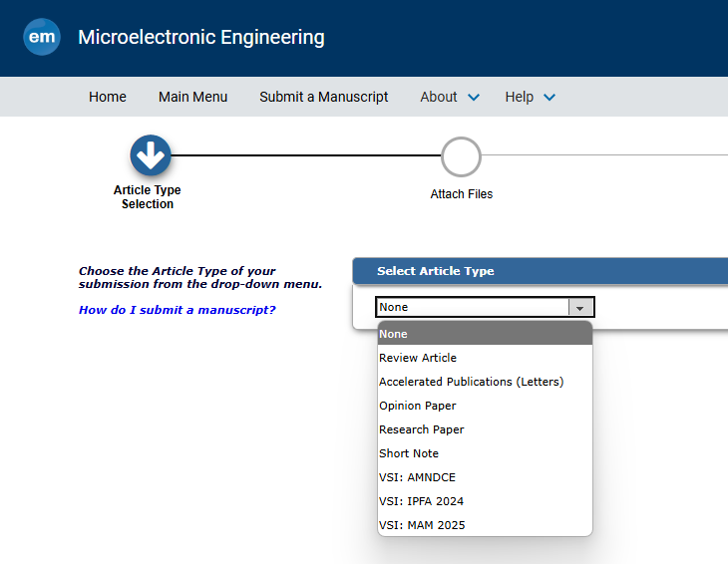The width and height of the screenshot is (728, 564).
Task: Open the Home menu item
Action: (108, 97)
